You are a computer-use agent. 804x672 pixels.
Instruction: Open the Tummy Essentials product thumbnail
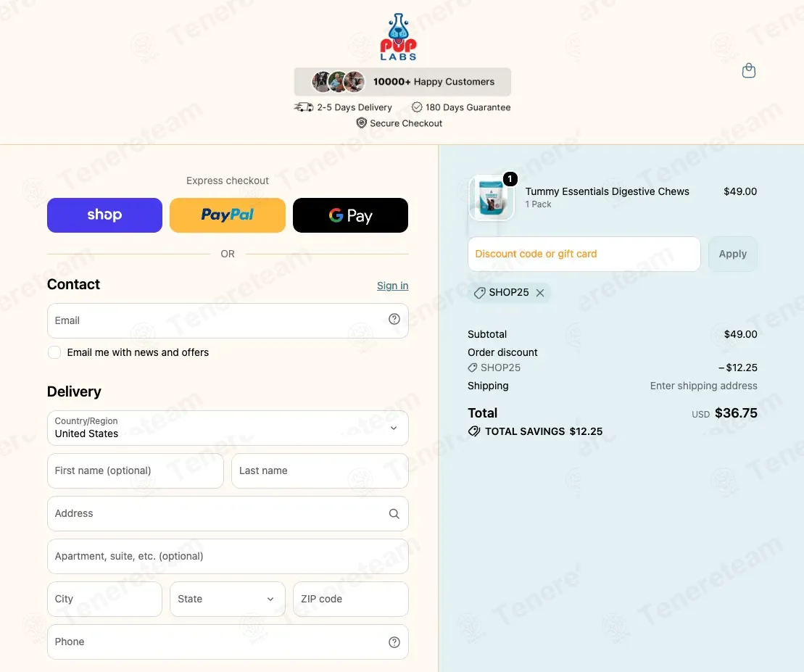[x=492, y=198]
